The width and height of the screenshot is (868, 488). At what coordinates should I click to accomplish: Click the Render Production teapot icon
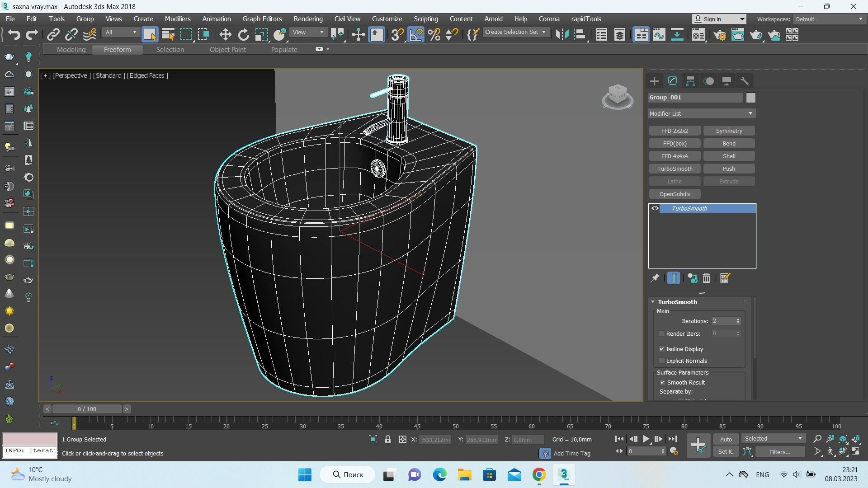click(756, 35)
